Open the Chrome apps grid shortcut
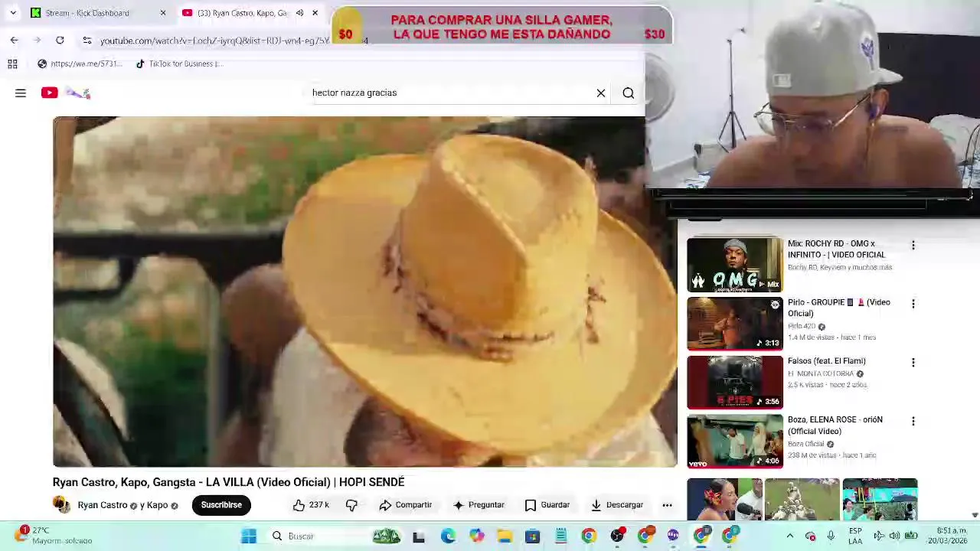Screen dimensions: 980x551 12,64
